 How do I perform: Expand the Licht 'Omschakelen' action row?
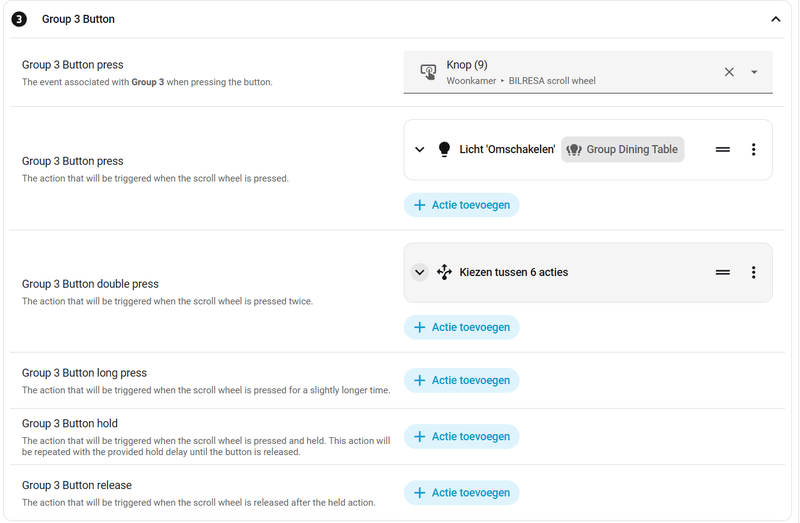click(x=420, y=150)
